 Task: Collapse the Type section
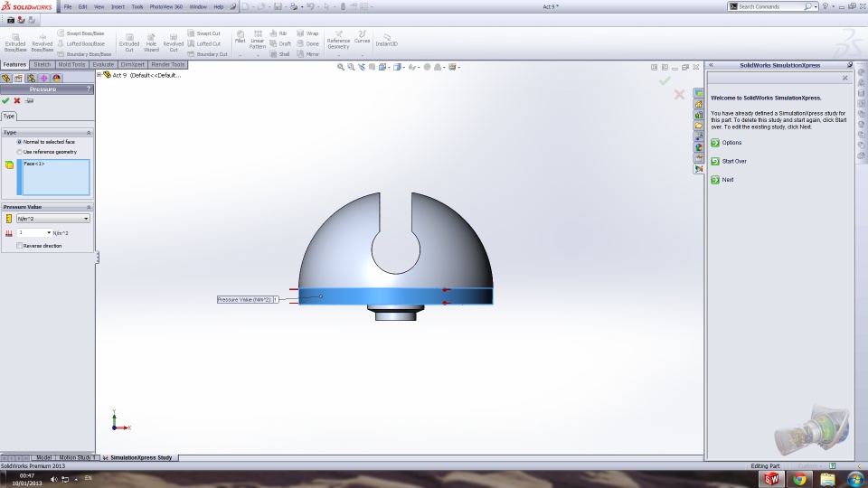(89, 133)
